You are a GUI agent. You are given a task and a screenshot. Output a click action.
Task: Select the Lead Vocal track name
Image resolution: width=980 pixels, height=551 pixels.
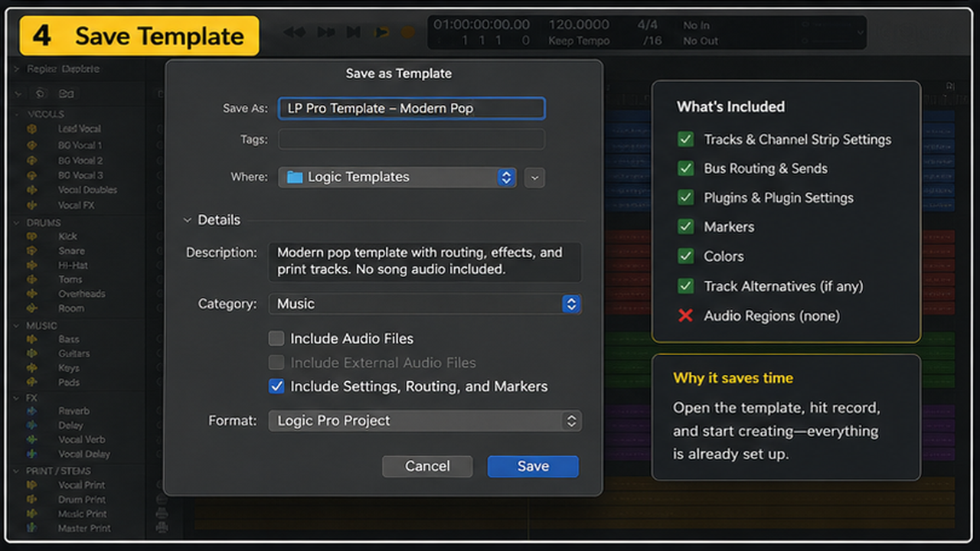pos(79,129)
